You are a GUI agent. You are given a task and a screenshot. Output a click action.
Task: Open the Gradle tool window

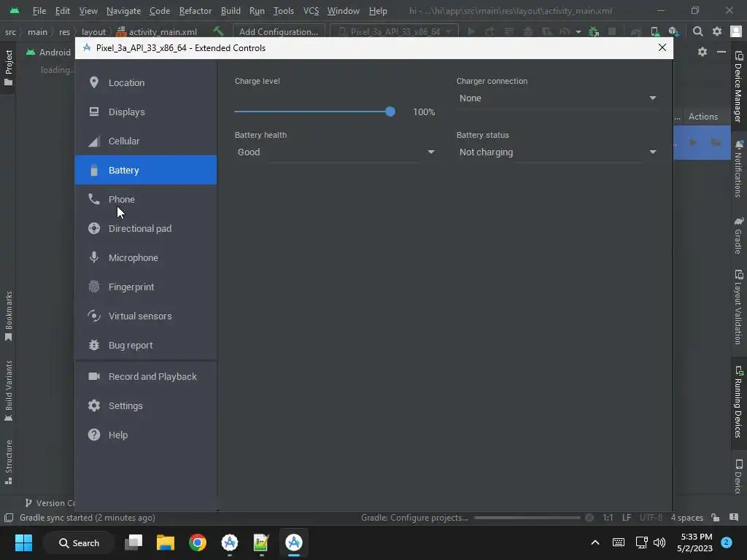tap(738, 236)
